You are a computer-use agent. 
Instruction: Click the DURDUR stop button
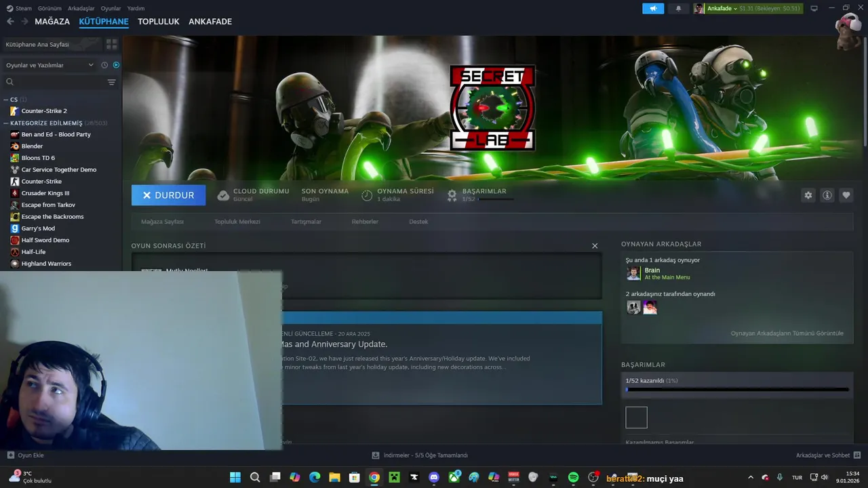point(168,195)
